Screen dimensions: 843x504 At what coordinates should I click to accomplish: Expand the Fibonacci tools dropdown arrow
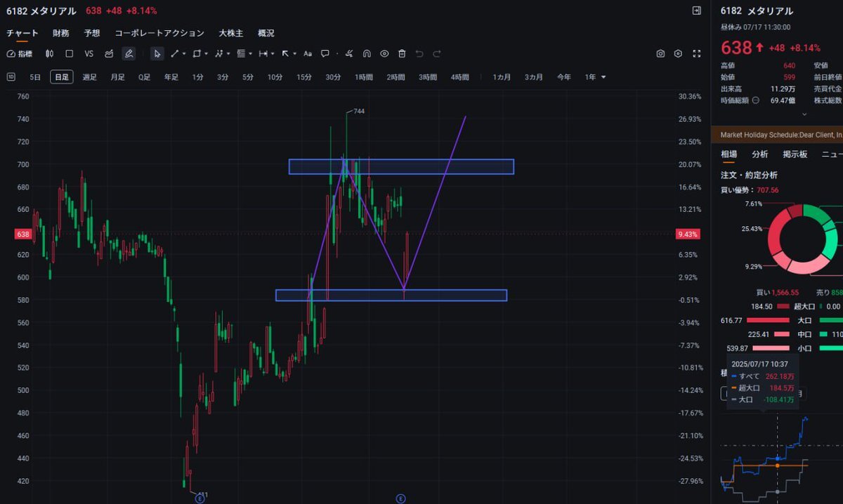point(250,53)
